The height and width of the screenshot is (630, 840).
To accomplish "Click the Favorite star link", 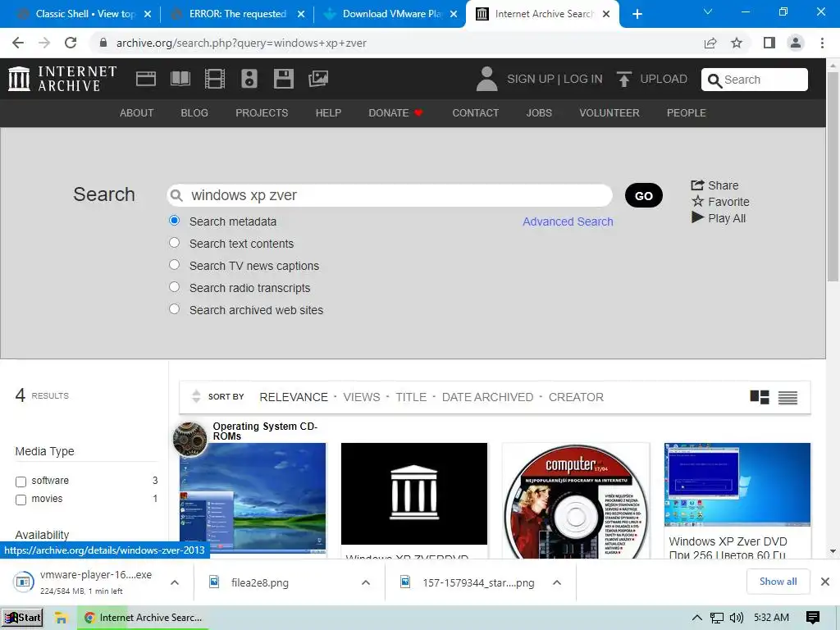I will [720, 202].
